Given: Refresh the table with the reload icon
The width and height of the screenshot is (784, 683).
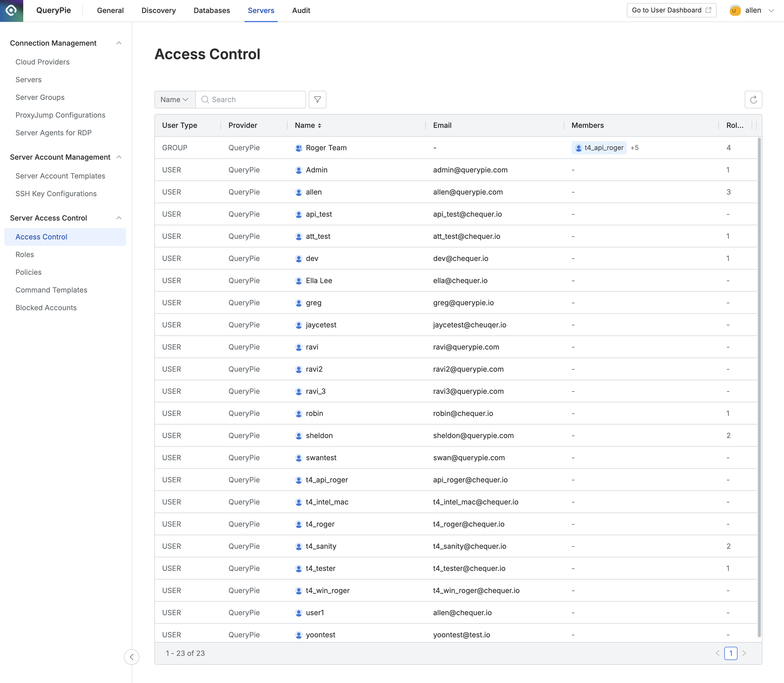Looking at the screenshot, I should pyautogui.click(x=753, y=99).
